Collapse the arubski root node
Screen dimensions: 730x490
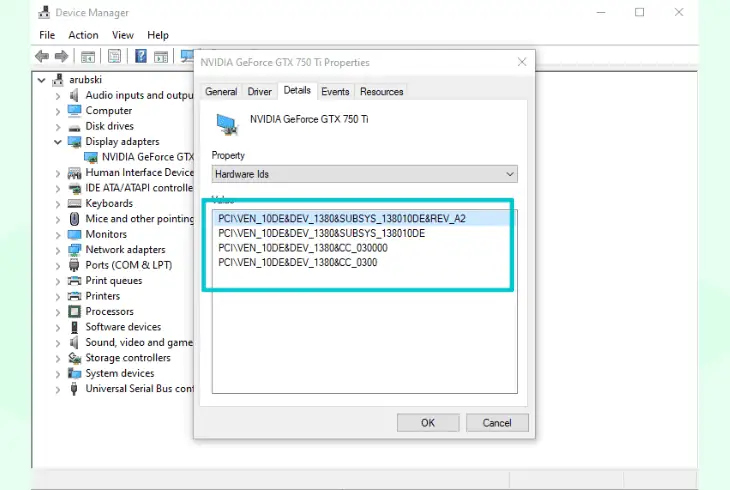[41, 80]
